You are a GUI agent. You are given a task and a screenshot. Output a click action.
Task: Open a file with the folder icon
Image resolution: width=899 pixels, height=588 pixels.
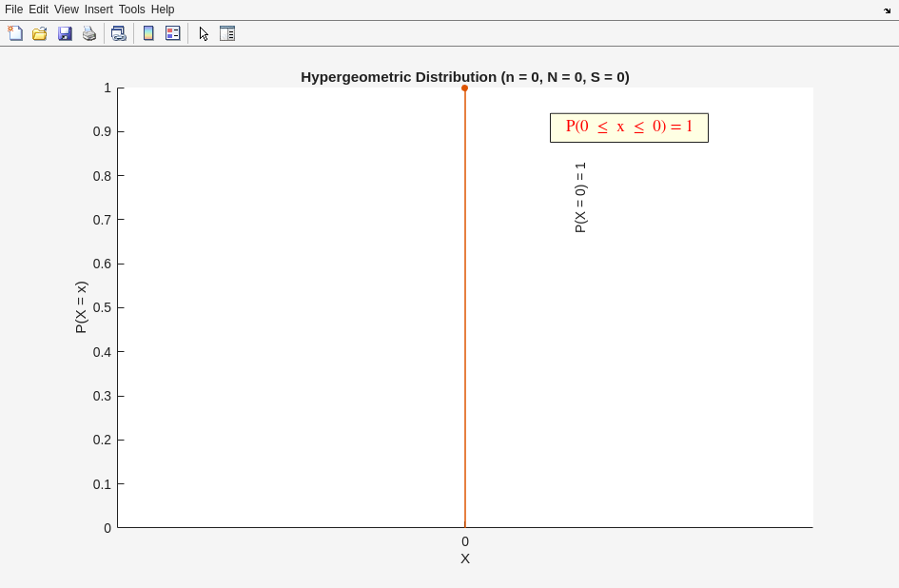(x=40, y=33)
